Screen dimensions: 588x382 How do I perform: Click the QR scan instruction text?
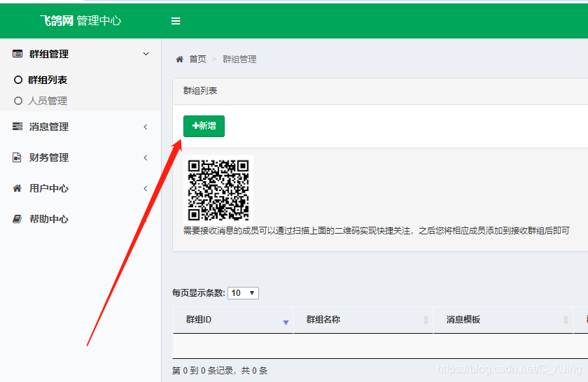(377, 231)
